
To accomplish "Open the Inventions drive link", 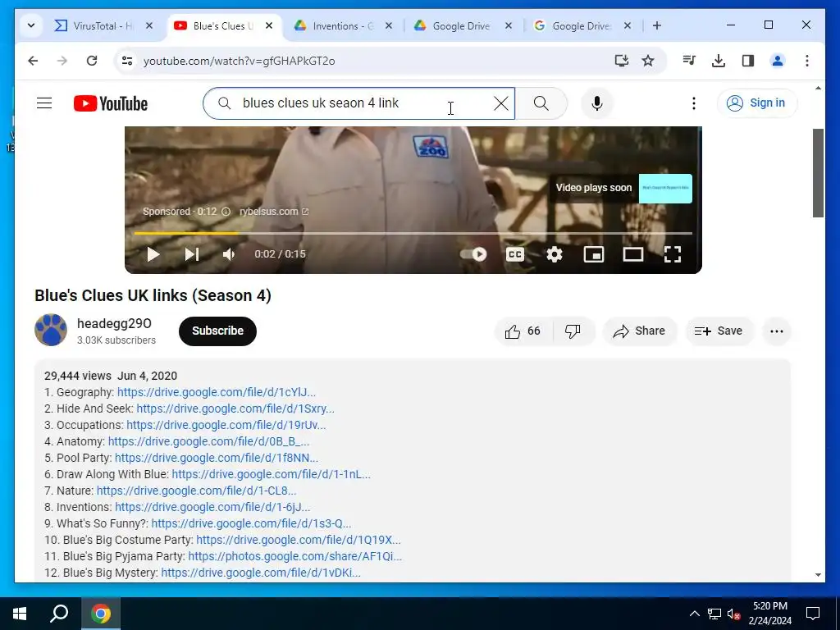I will coord(212,507).
